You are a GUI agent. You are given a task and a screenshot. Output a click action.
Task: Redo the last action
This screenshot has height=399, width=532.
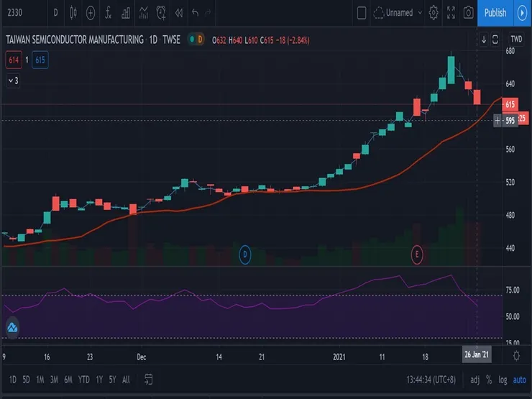point(208,13)
